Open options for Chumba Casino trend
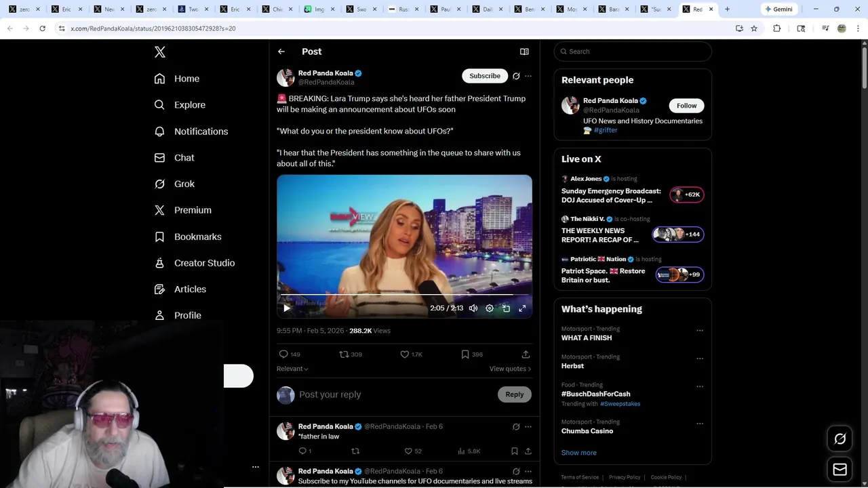868x488 pixels. point(700,424)
